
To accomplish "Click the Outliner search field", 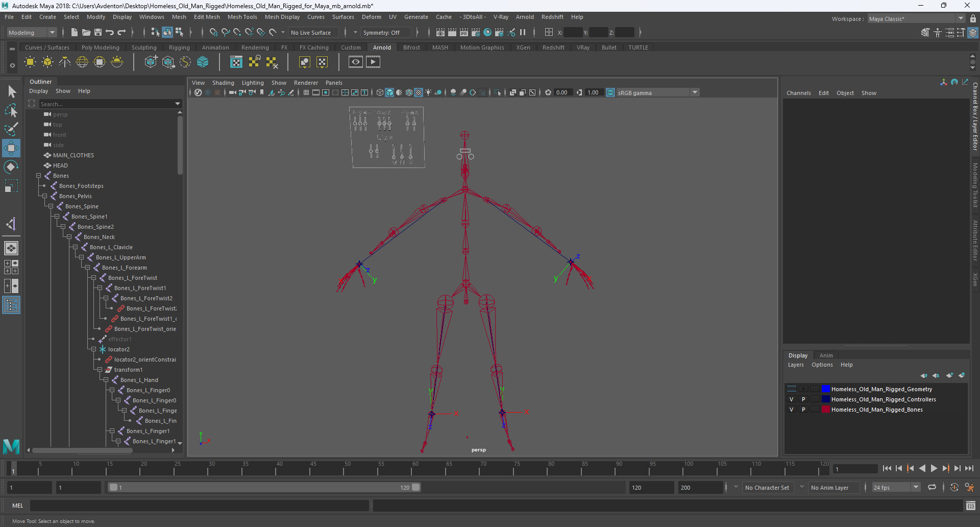I will click(x=106, y=104).
